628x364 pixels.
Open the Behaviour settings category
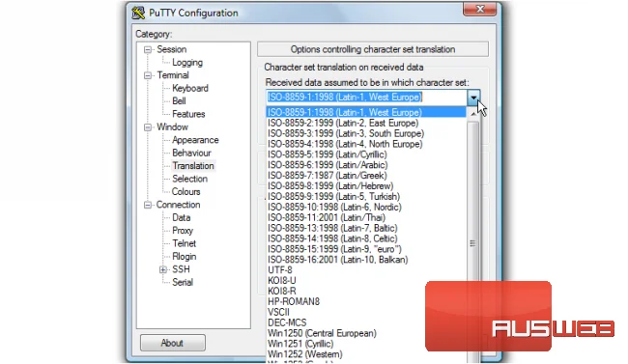191,153
